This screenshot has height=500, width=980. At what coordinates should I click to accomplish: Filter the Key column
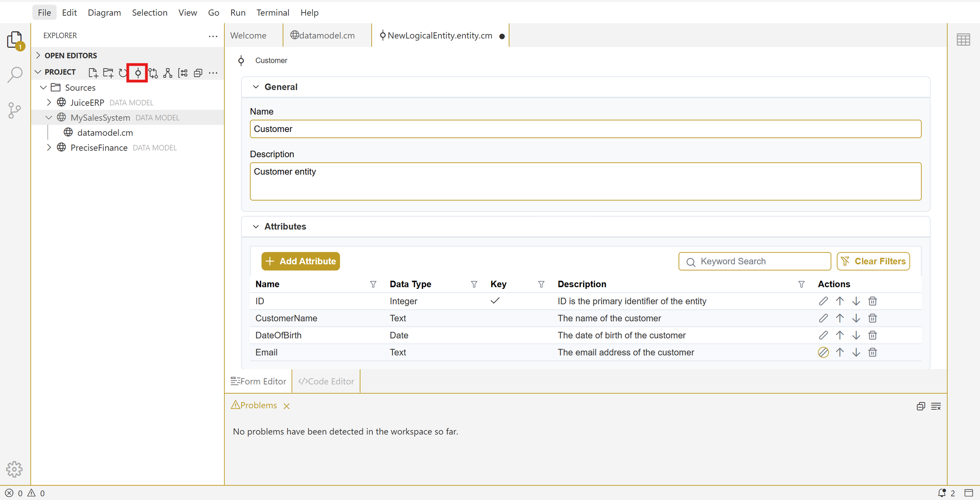click(x=541, y=284)
